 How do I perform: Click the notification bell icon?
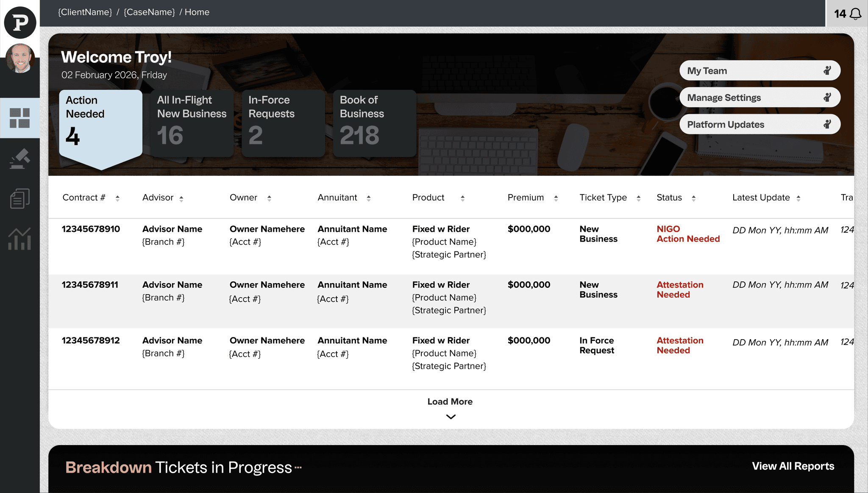[x=856, y=14]
